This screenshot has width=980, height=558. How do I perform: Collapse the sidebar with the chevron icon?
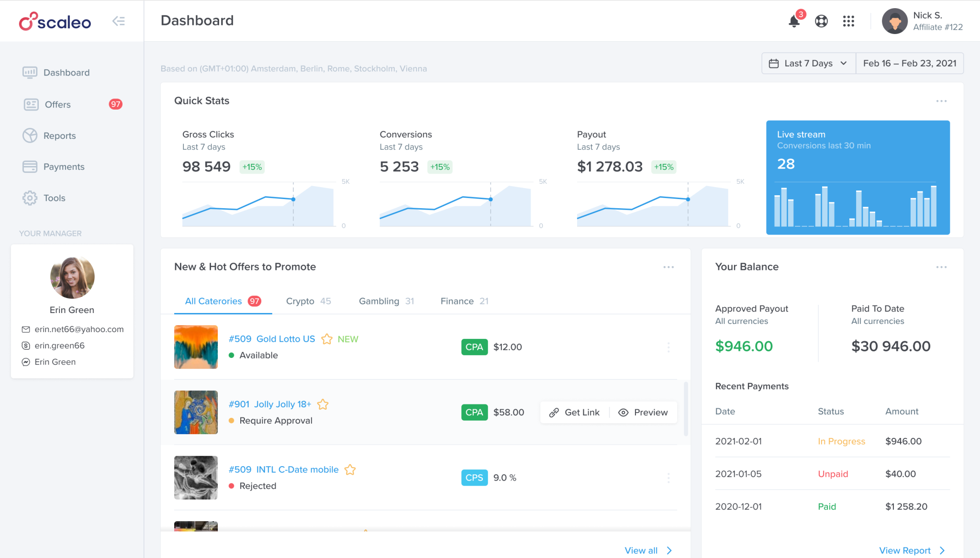coord(119,21)
